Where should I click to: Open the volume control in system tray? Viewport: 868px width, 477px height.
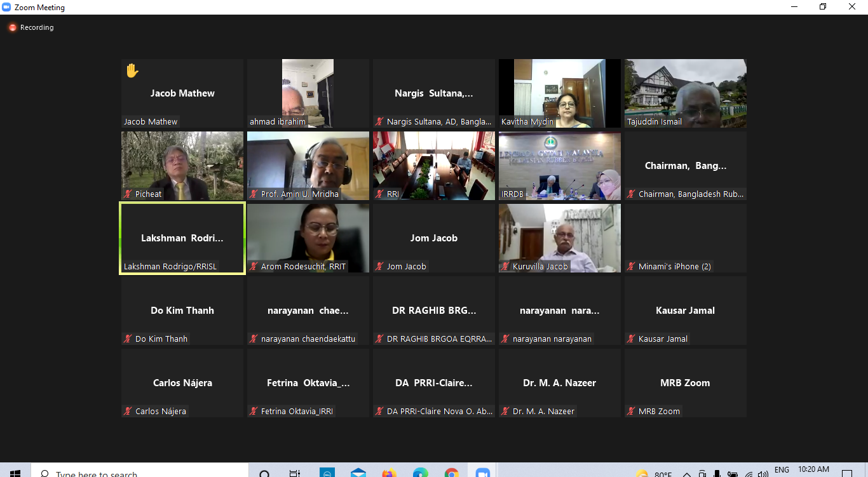click(763, 474)
